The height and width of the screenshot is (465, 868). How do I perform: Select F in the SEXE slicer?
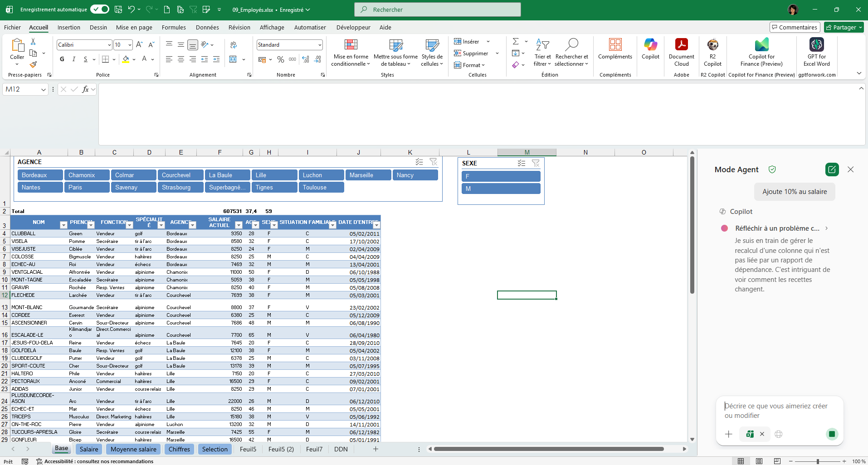pos(501,176)
